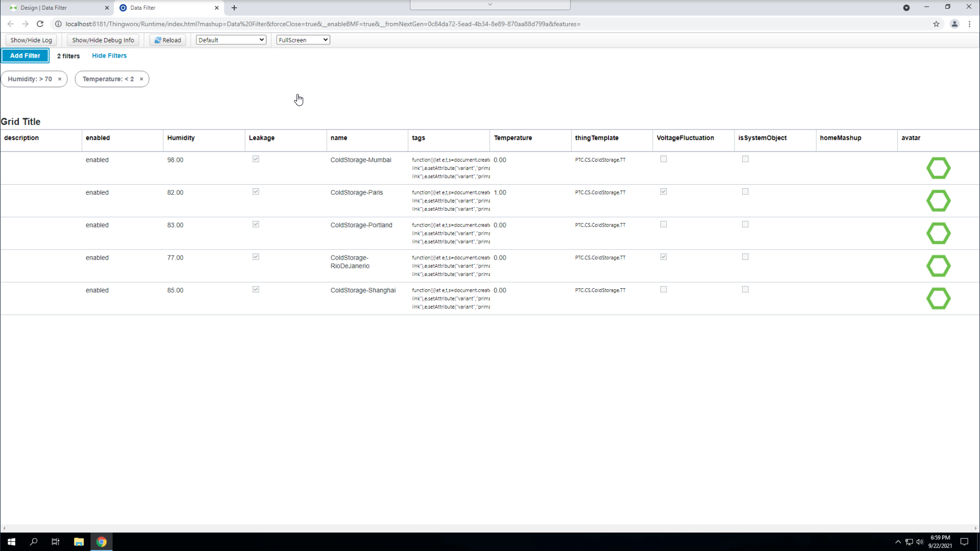Bookmark this page with the star icon
Image resolution: width=980 pixels, height=551 pixels.
tap(936, 24)
